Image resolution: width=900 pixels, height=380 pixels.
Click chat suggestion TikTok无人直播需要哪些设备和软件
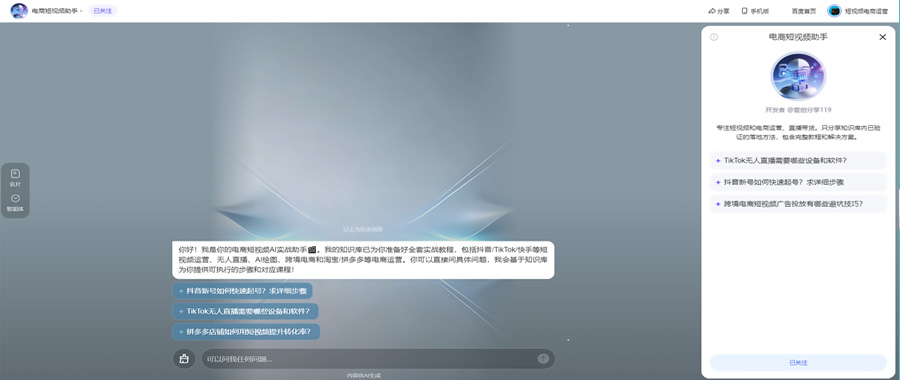[x=245, y=311]
